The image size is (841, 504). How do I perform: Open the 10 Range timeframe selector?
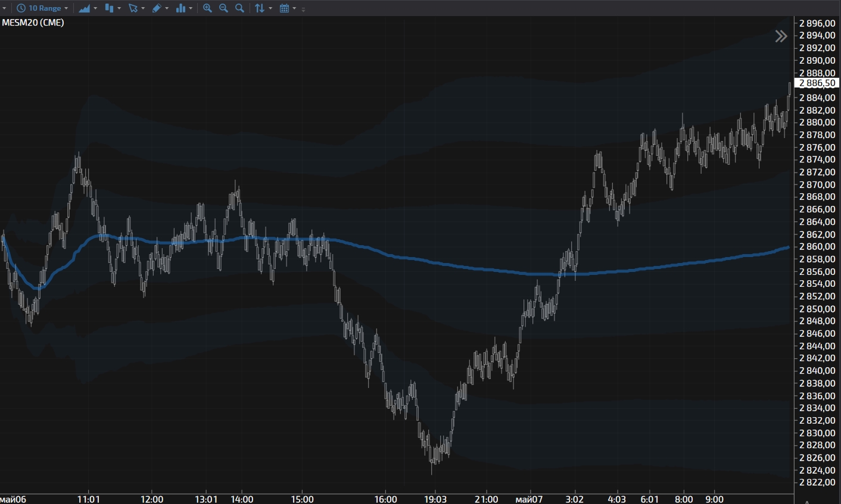pyautogui.click(x=42, y=8)
